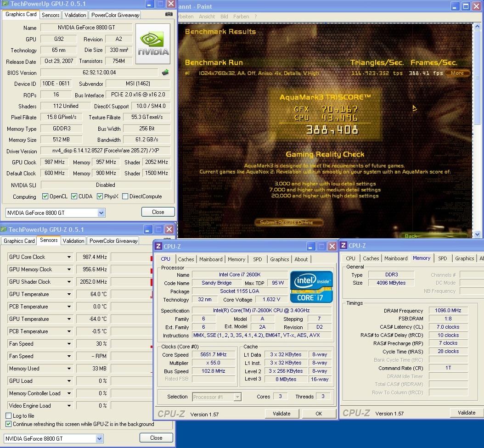Click the GPU-Z title bar icon in top window
The image size is (484, 448).
(5, 4)
